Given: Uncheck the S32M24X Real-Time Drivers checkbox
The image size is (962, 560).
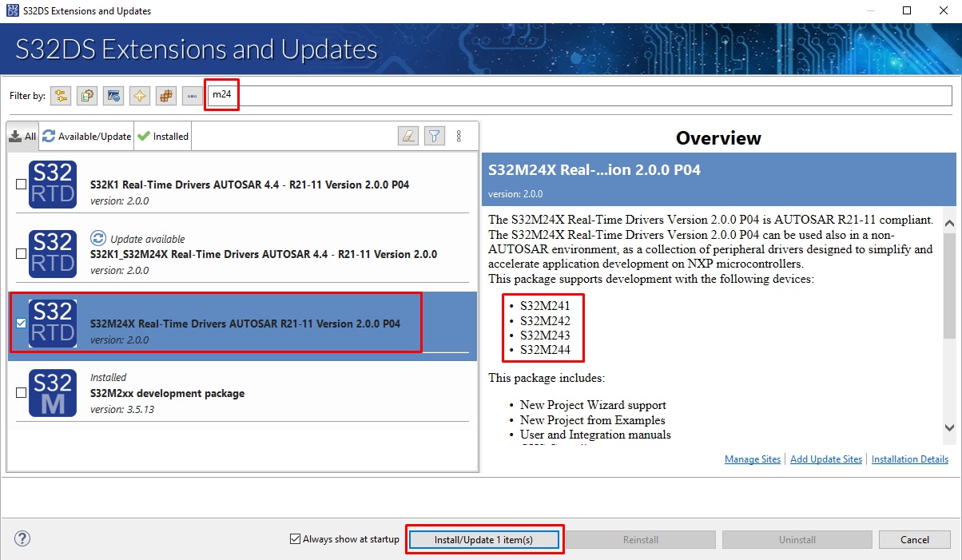Looking at the screenshot, I should point(22,324).
